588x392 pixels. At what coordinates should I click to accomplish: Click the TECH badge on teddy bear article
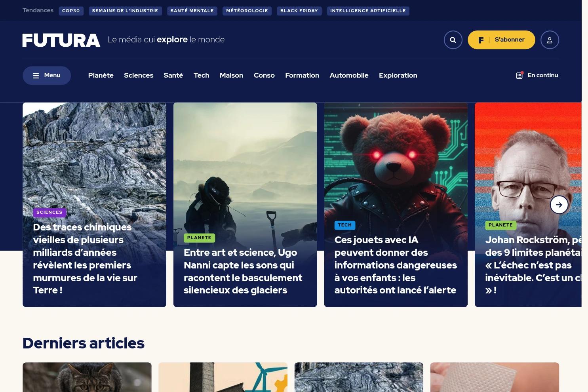[x=344, y=225]
